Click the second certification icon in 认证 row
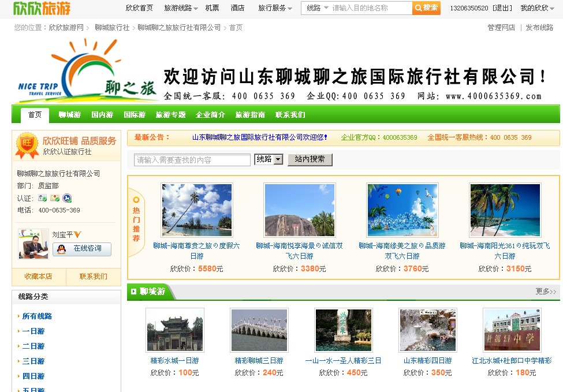 coord(55,198)
